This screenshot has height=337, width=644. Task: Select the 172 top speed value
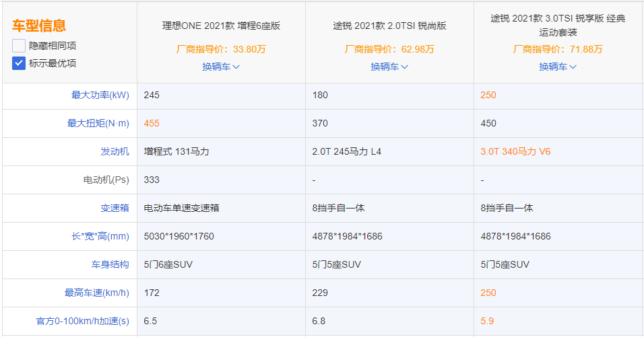[x=152, y=293]
